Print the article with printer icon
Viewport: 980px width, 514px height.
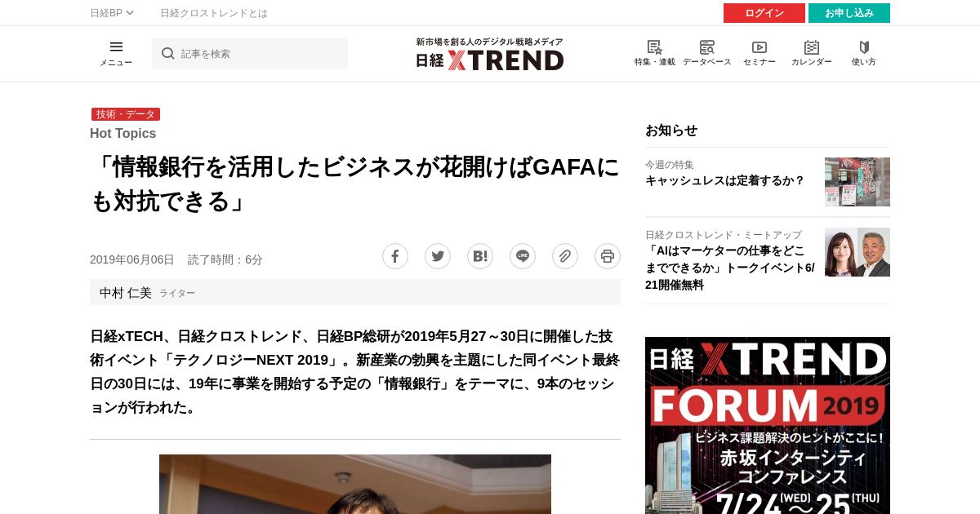click(x=608, y=256)
